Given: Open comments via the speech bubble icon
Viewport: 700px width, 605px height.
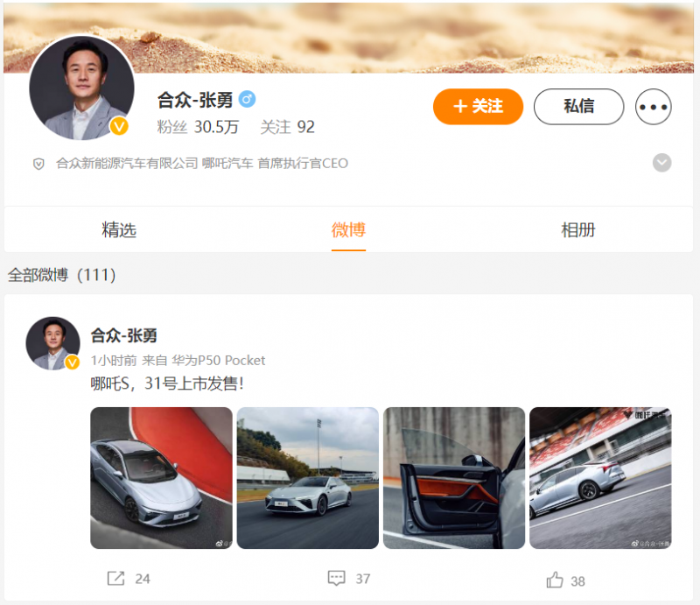Looking at the screenshot, I should click(x=336, y=578).
